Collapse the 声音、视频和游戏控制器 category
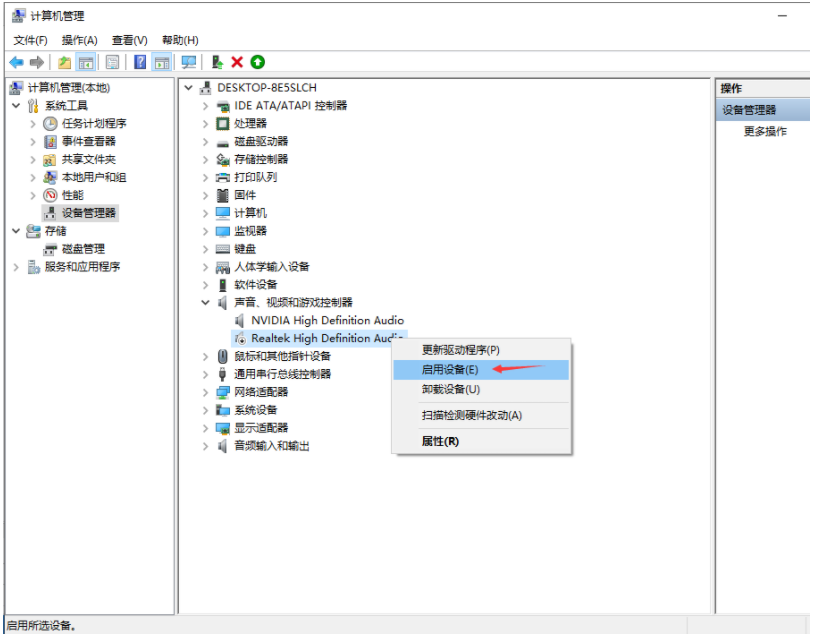 coord(206,302)
